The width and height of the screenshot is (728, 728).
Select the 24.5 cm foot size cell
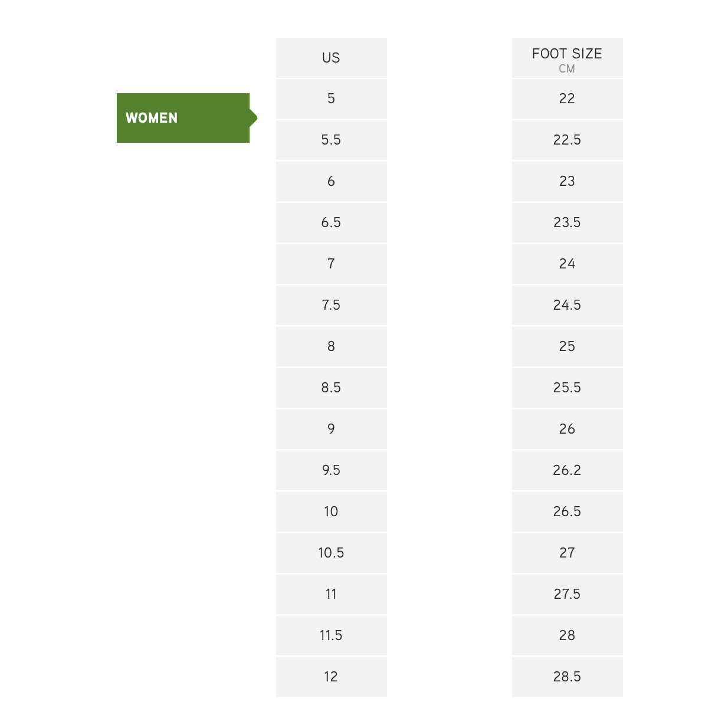[567, 305]
